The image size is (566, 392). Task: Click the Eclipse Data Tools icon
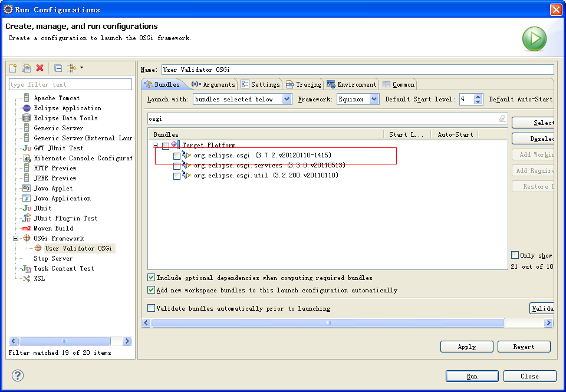27,118
